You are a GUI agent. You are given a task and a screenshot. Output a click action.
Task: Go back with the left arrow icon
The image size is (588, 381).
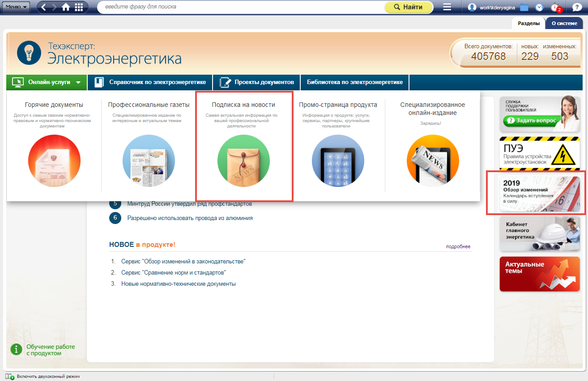44,7
